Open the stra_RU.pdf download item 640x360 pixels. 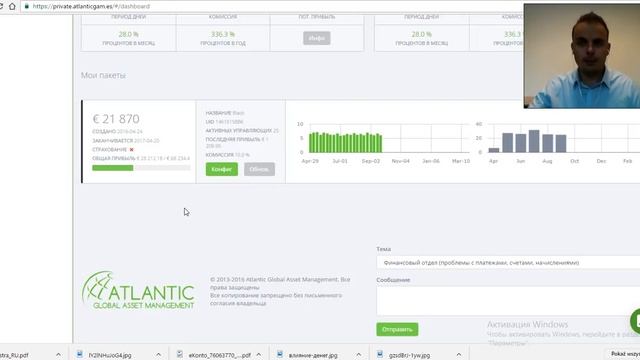tap(14, 355)
